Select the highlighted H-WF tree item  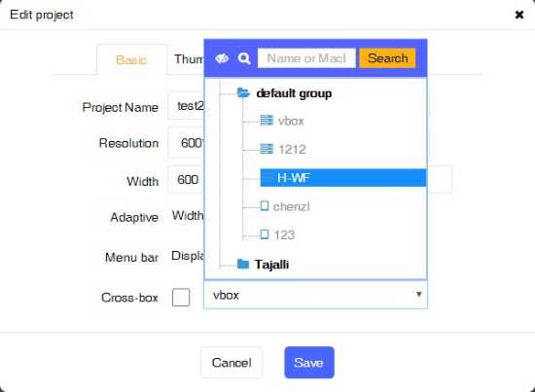(343, 178)
